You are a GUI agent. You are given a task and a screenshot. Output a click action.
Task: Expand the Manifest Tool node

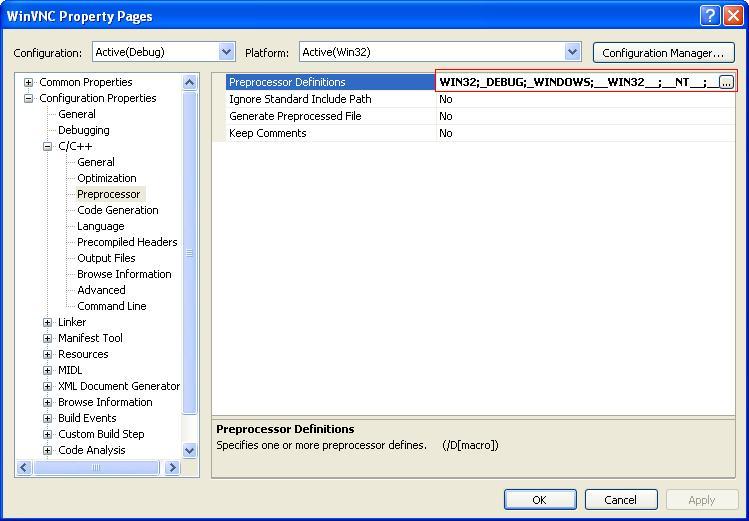click(47, 338)
